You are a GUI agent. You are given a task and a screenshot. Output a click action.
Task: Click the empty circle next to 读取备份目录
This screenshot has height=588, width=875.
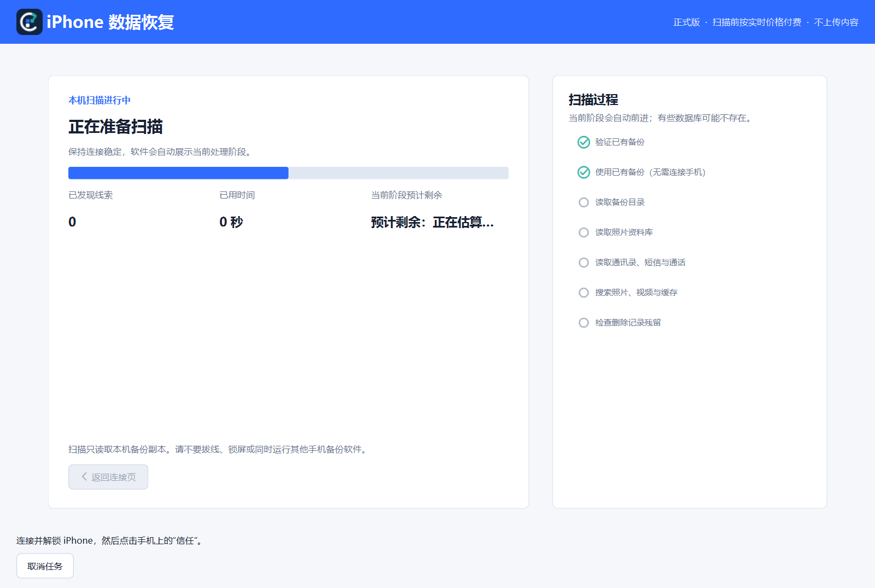(584, 202)
